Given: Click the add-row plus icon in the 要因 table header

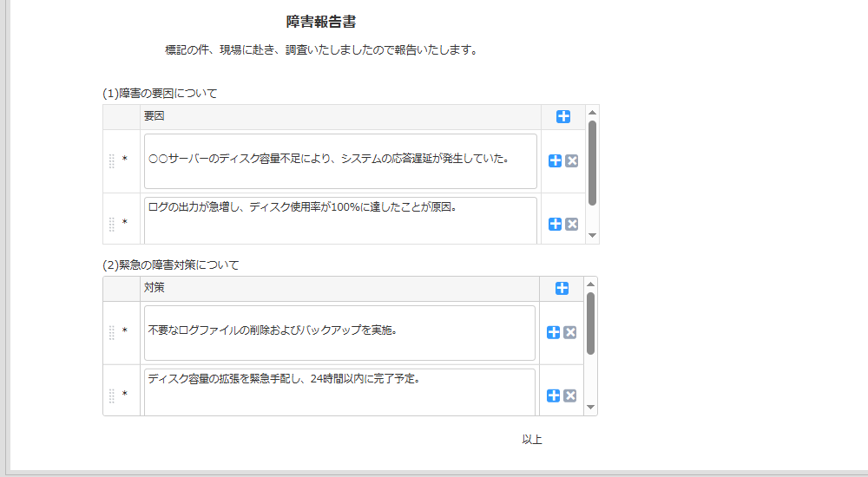Looking at the screenshot, I should coord(563,117).
